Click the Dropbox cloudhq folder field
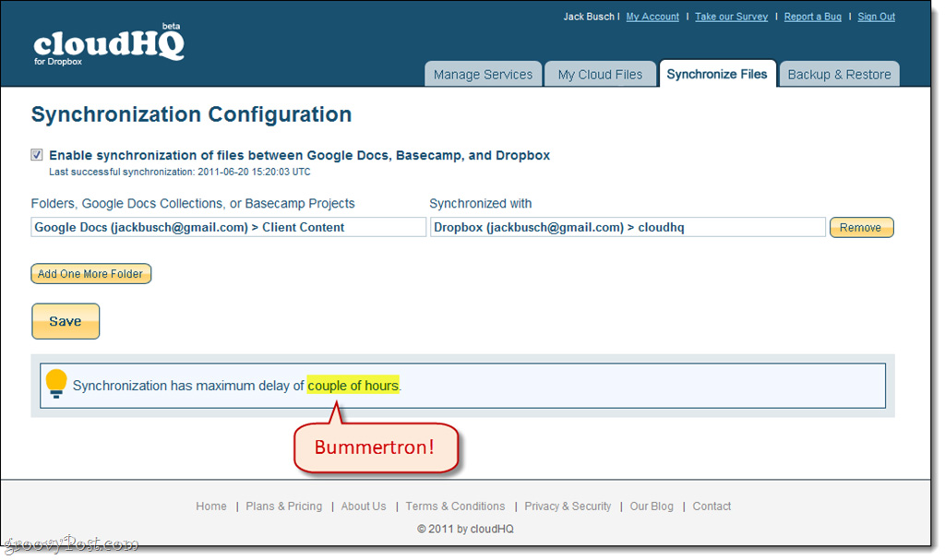The image size is (945, 560). (x=627, y=227)
